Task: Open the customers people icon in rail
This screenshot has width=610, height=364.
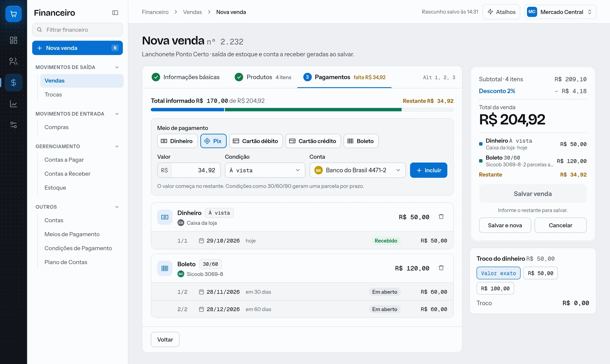Action: click(14, 61)
